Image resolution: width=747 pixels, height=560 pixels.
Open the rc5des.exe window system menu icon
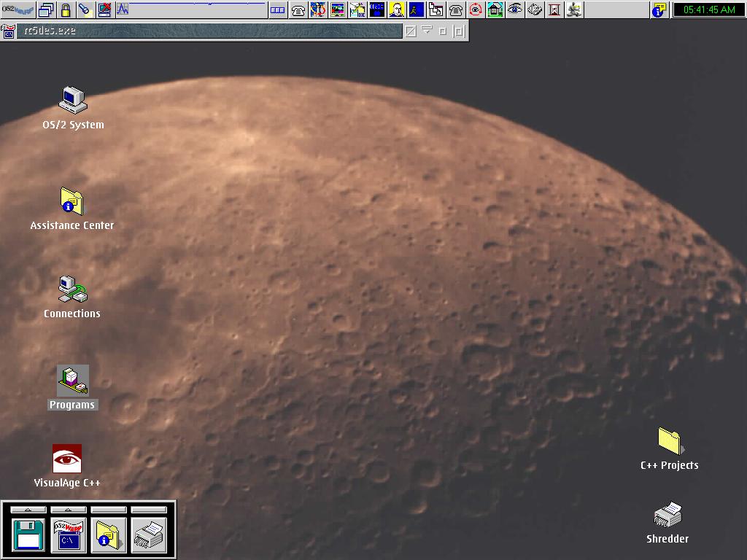[8, 31]
